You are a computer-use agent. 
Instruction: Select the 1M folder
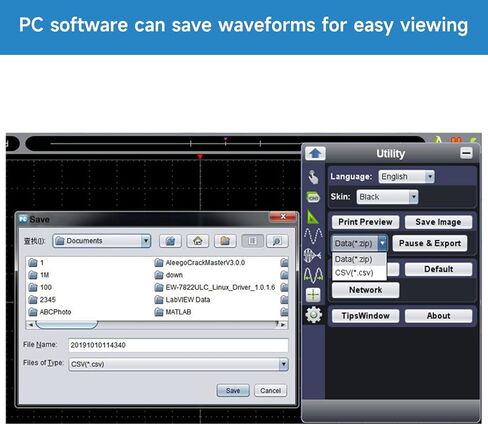click(39, 275)
